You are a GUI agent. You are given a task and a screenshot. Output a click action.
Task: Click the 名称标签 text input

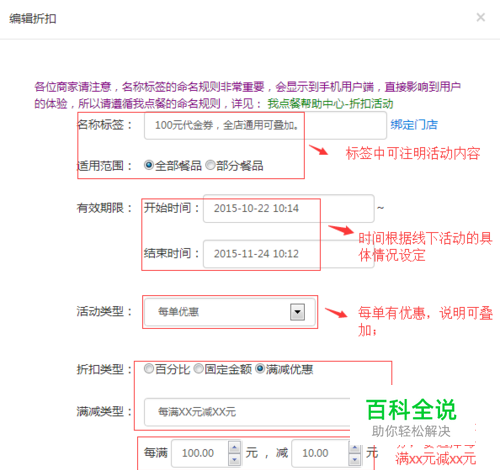265,125
